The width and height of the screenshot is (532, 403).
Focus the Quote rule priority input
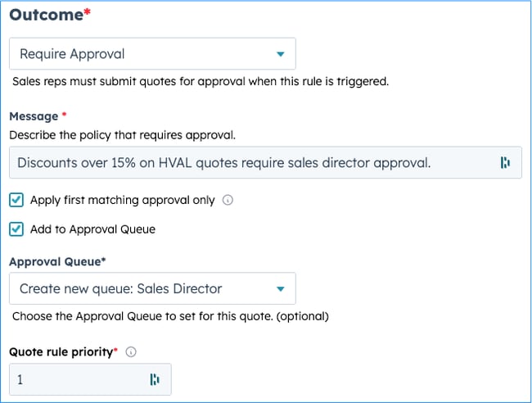coord(78,379)
